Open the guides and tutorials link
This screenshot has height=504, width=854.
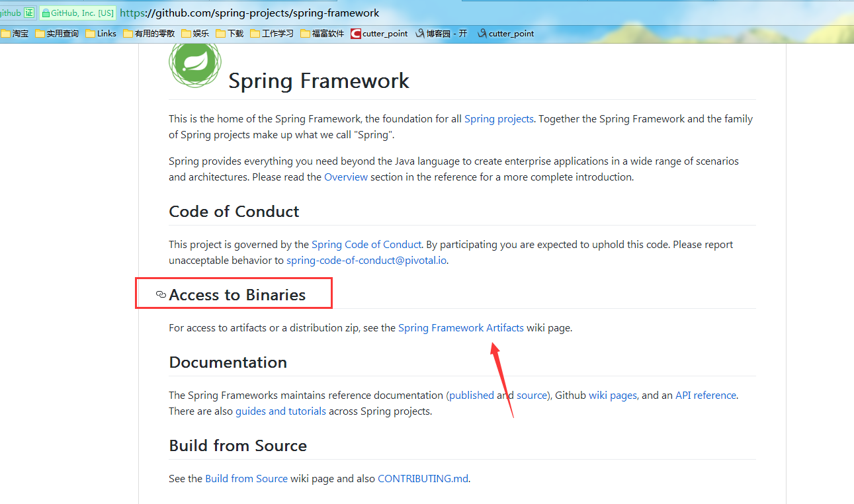(x=280, y=411)
